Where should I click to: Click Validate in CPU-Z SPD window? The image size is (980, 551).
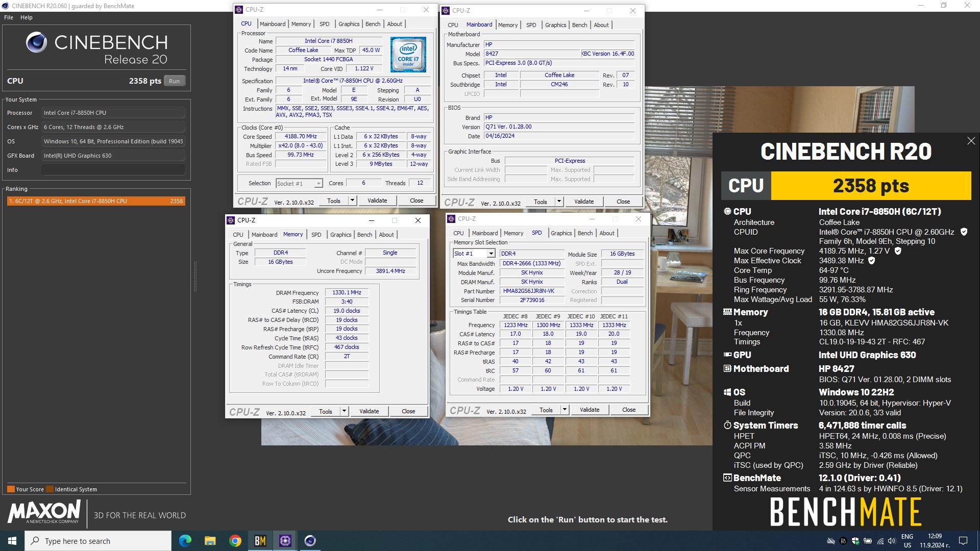pos(590,410)
